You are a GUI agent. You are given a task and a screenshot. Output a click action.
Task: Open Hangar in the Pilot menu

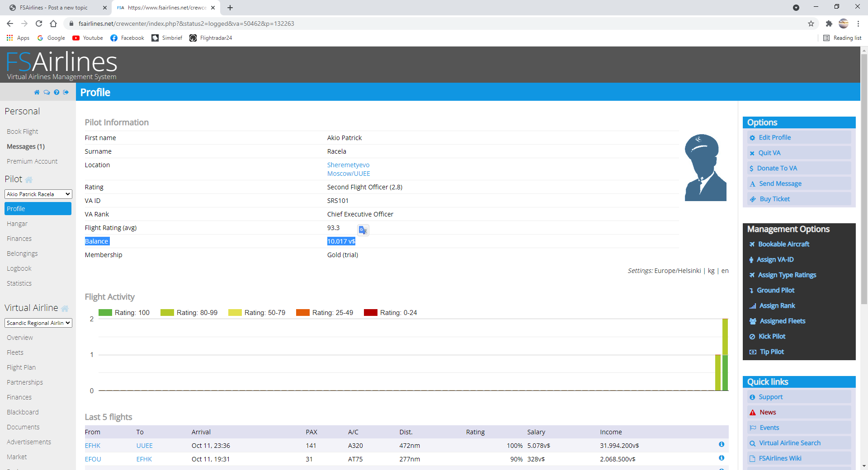tap(17, 224)
